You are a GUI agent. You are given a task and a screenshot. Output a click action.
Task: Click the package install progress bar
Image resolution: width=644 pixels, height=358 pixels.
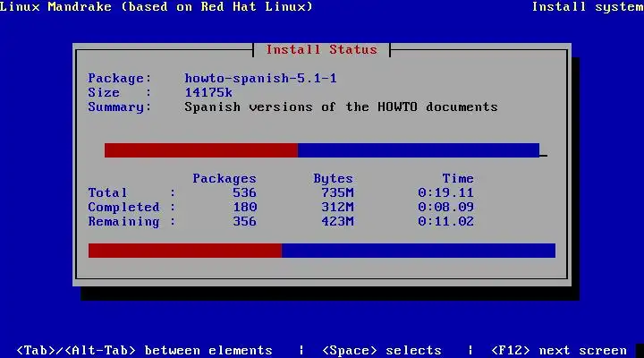(322, 150)
